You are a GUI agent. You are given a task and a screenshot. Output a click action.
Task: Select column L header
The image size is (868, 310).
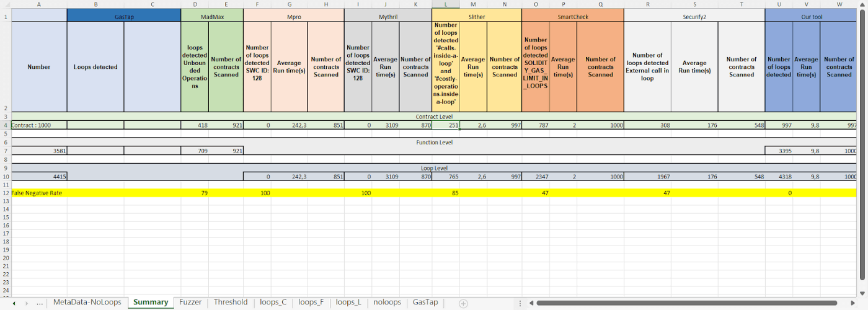[x=446, y=3]
